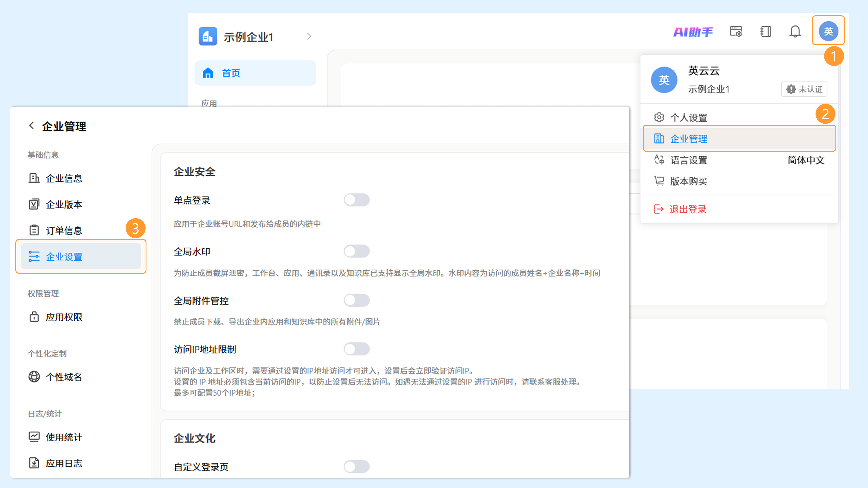Open notifications bell icon
Viewport: 868px width, 488px height.
point(795,32)
